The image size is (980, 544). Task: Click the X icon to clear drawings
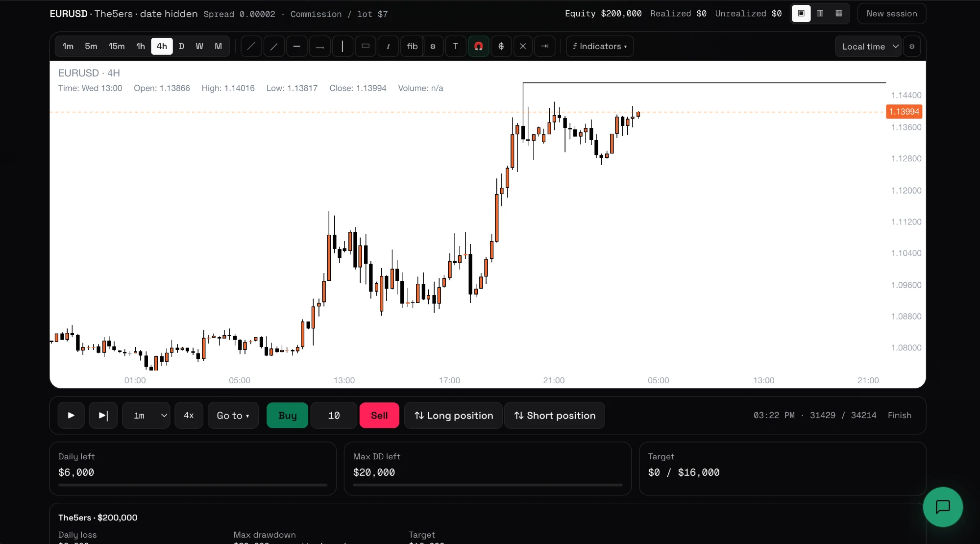523,46
